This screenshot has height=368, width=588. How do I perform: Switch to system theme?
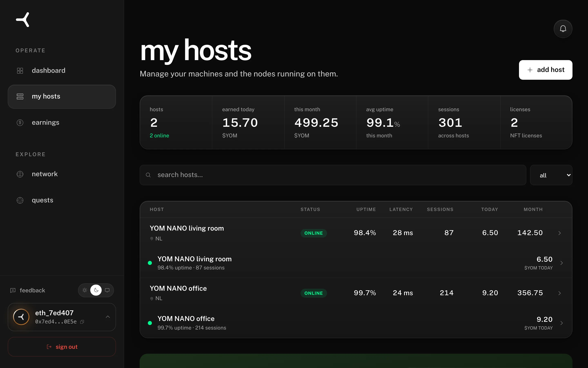click(x=107, y=290)
